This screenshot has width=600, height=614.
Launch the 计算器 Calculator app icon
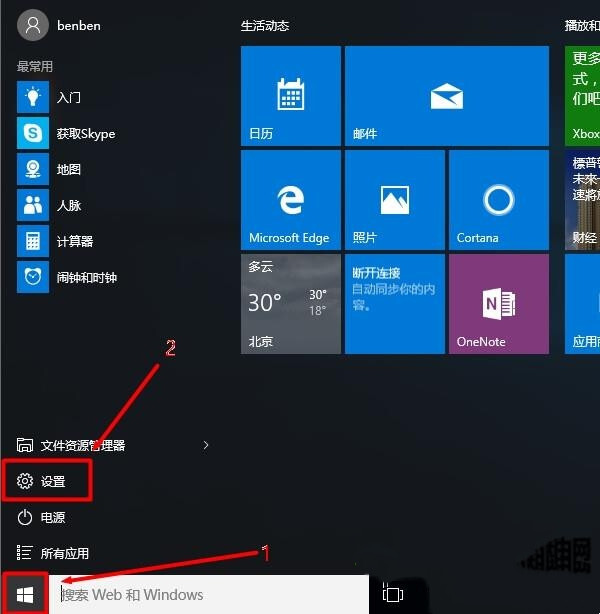(x=33, y=241)
